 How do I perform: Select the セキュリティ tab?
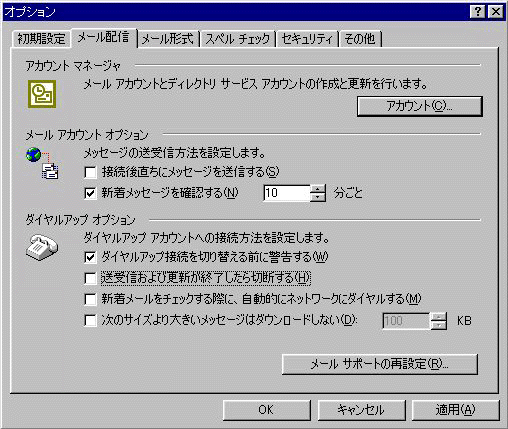click(x=307, y=39)
